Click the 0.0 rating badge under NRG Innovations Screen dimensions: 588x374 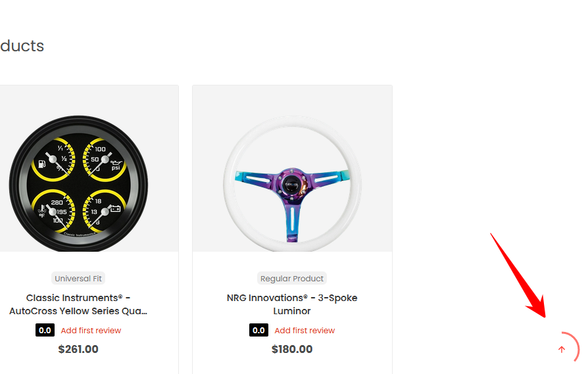click(258, 330)
